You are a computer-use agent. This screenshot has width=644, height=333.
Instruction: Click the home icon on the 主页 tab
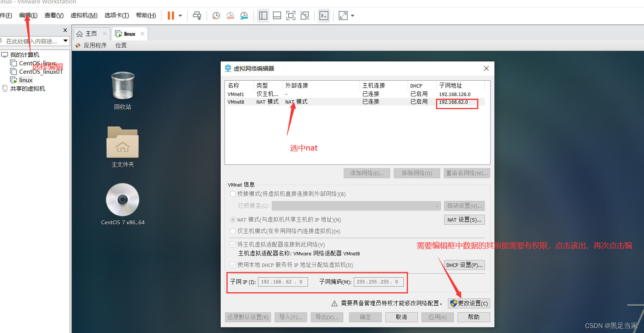[80, 34]
